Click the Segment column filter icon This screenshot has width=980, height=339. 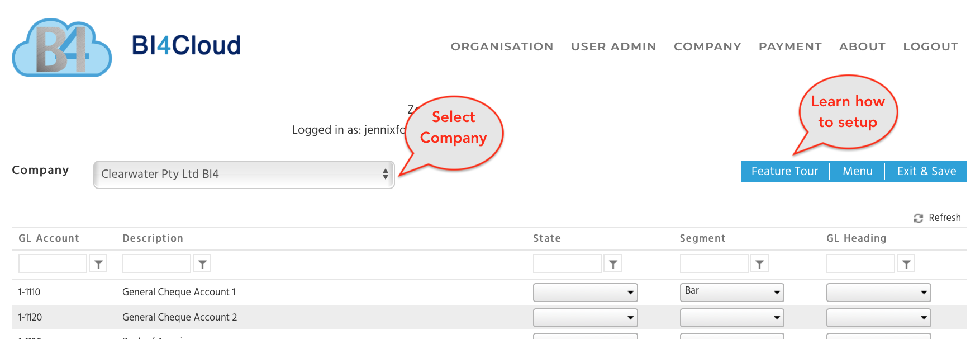coord(759,264)
